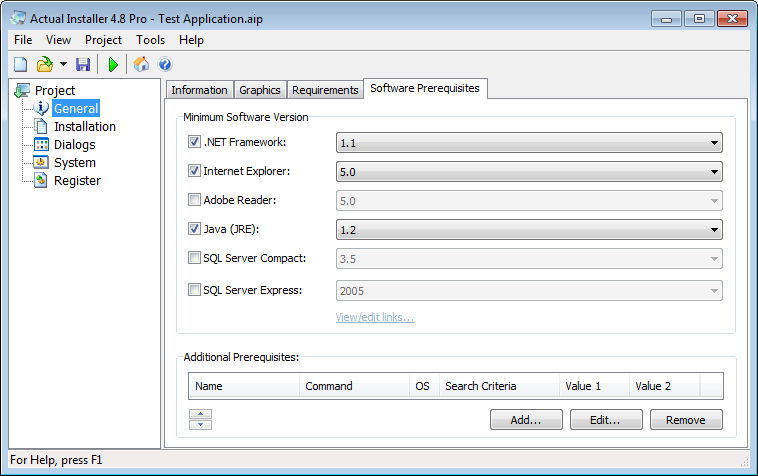This screenshot has width=758, height=476.
Task: Click the move-up arrow below the prerequisites list
Action: [200, 414]
